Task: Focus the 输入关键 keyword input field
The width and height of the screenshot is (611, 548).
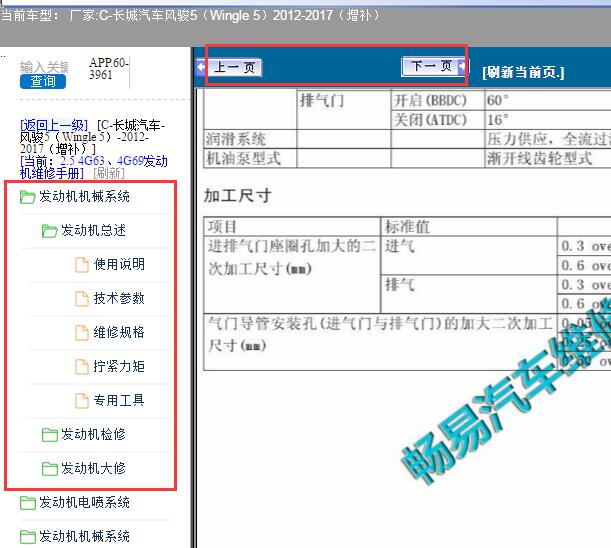Action: click(44, 67)
